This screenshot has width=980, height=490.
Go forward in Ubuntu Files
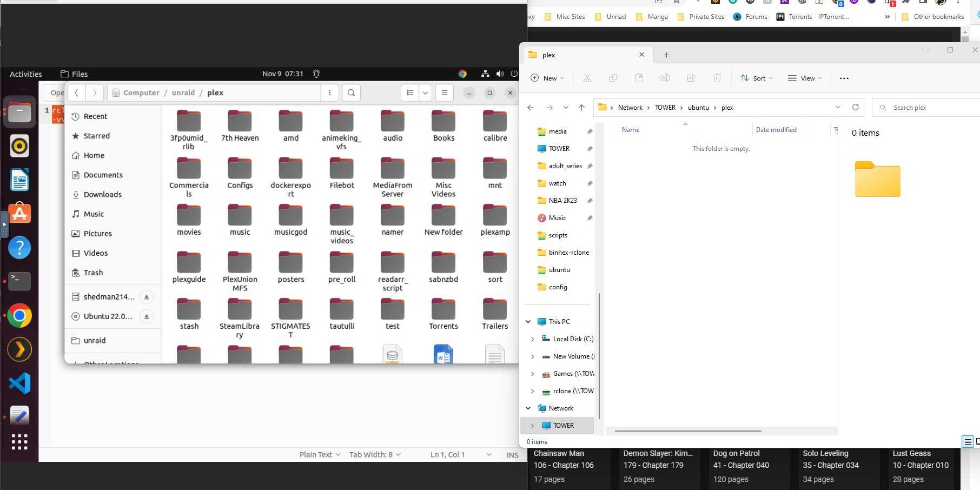[x=95, y=92]
